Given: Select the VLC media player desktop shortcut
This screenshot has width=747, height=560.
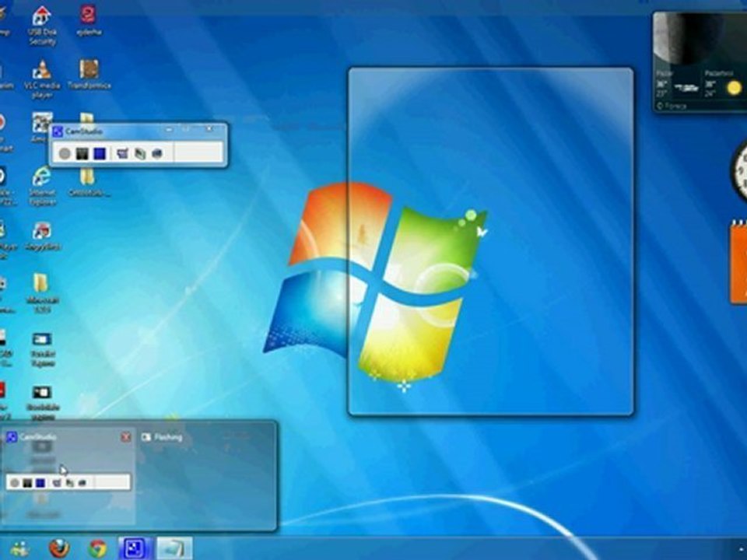Looking at the screenshot, I should 42,79.
